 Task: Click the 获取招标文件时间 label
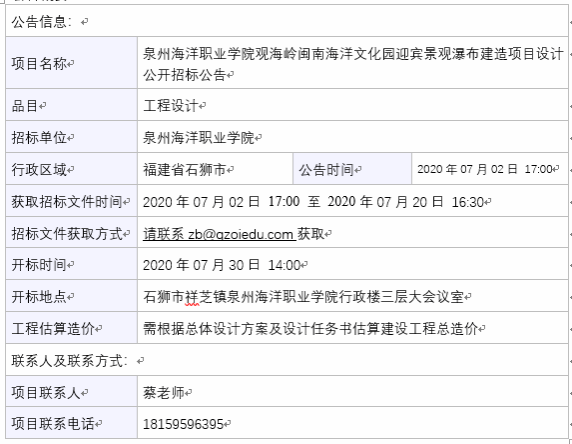pyautogui.click(x=66, y=201)
